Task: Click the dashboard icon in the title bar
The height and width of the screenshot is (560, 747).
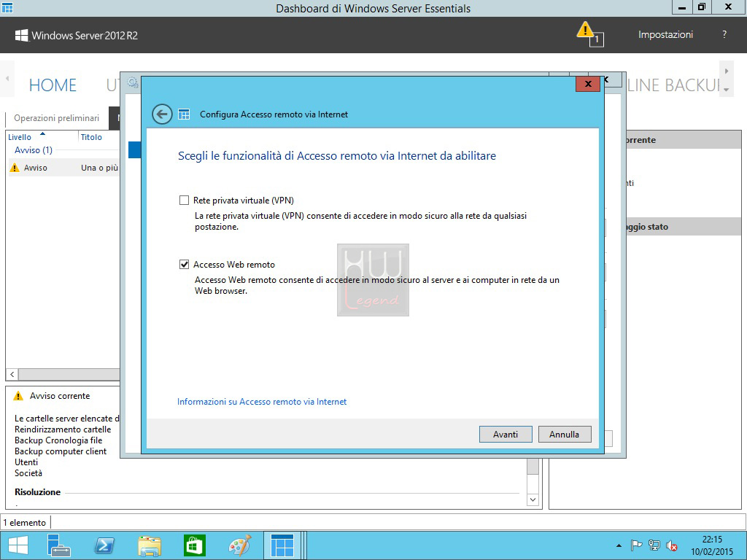Action: pos(7,7)
